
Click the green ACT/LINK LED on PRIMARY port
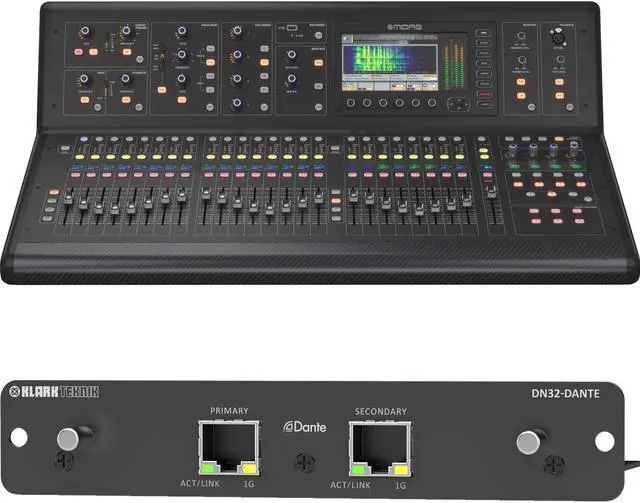pyautogui.click(x=208, y=468)
